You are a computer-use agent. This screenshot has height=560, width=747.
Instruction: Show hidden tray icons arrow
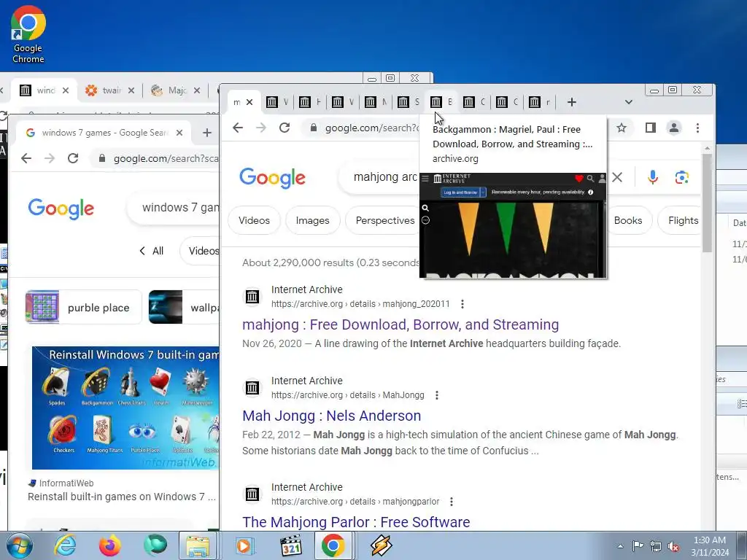coord(620,546)
